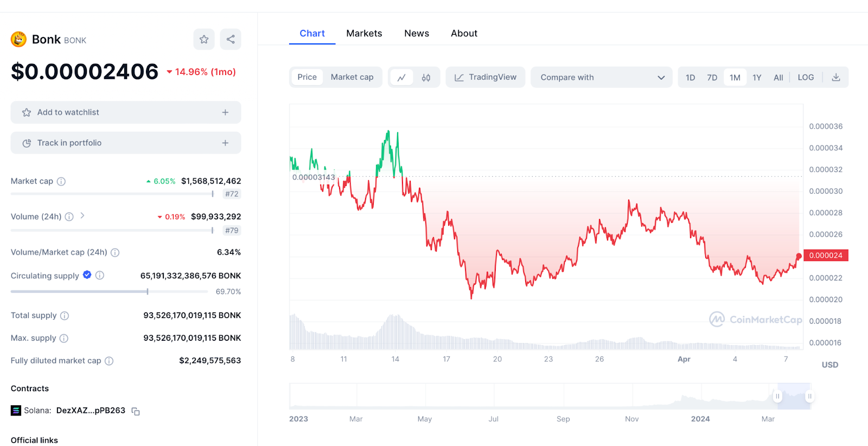The width and height of the screenshot is (868, 446).
Task: Click the share icon button
Action: coord(231,39)
